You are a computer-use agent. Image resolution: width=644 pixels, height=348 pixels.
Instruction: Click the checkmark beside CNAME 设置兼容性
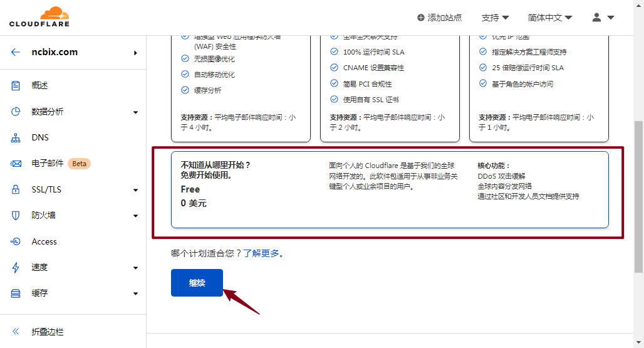coord(335,67)
